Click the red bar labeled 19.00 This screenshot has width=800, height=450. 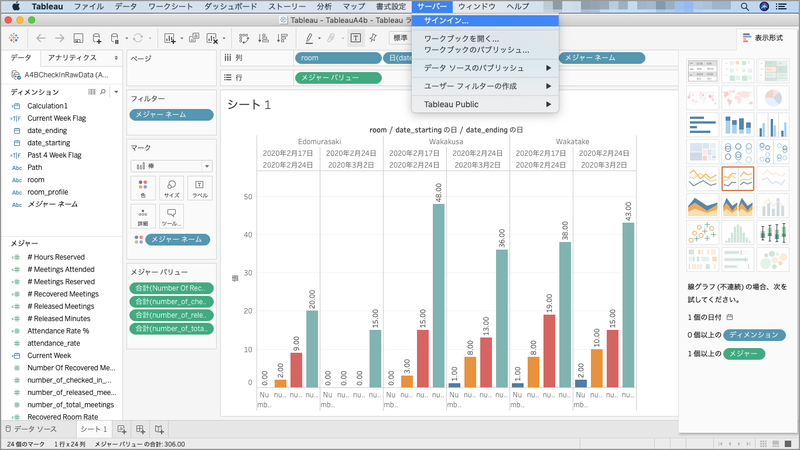coord(549,351)
